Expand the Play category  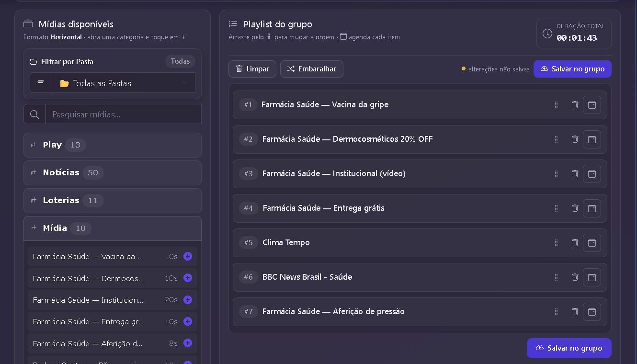[113, 145]
